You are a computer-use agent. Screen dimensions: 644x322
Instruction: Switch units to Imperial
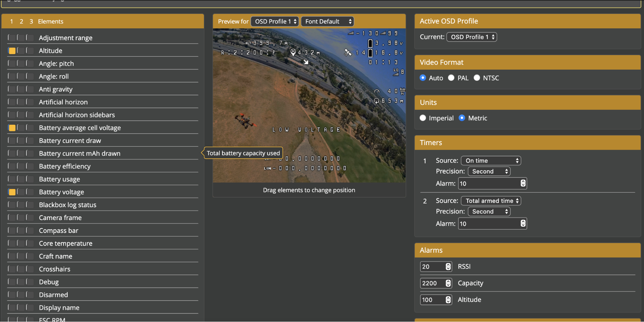coord(423,118)
